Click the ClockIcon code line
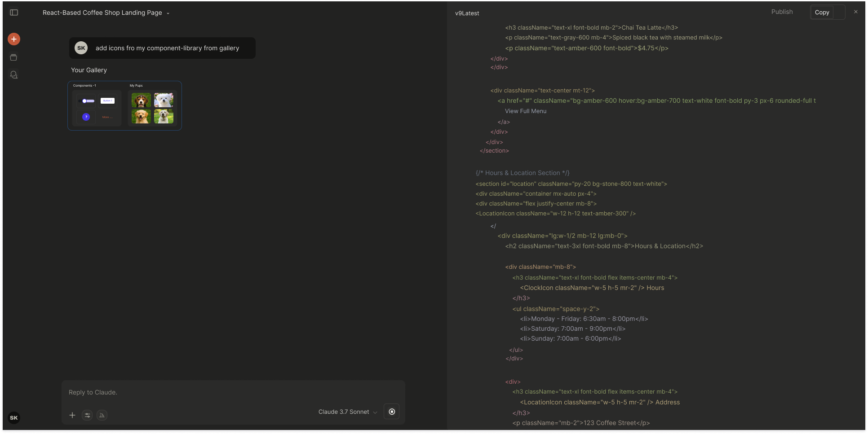Viewport: 868px width, 434px height. coord(592,288)
